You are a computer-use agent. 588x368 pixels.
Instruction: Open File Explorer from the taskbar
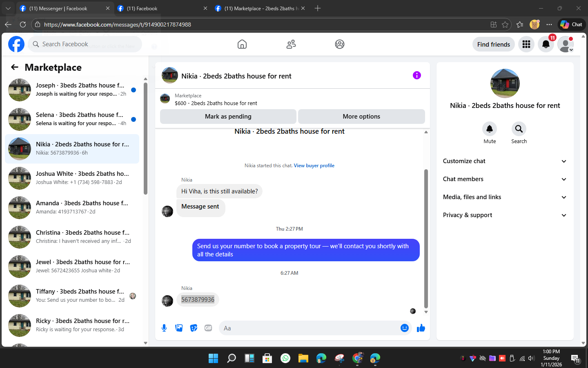(303, 358)
